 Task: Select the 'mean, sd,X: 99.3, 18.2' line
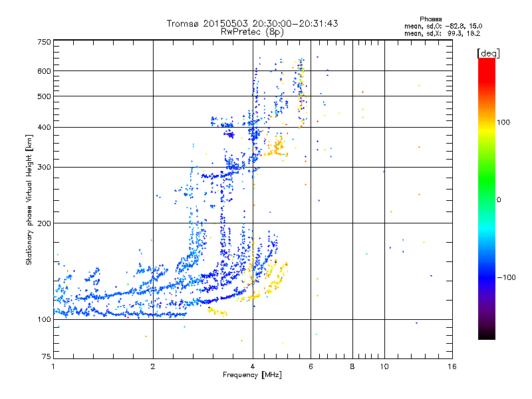click(x=442, y=33)
